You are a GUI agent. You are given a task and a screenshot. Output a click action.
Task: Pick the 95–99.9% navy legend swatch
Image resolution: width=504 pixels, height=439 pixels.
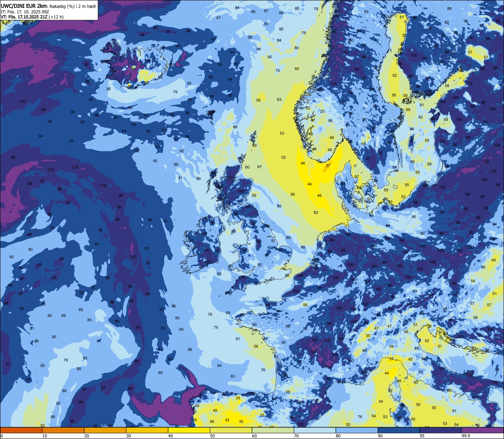(x=441, y=430)
